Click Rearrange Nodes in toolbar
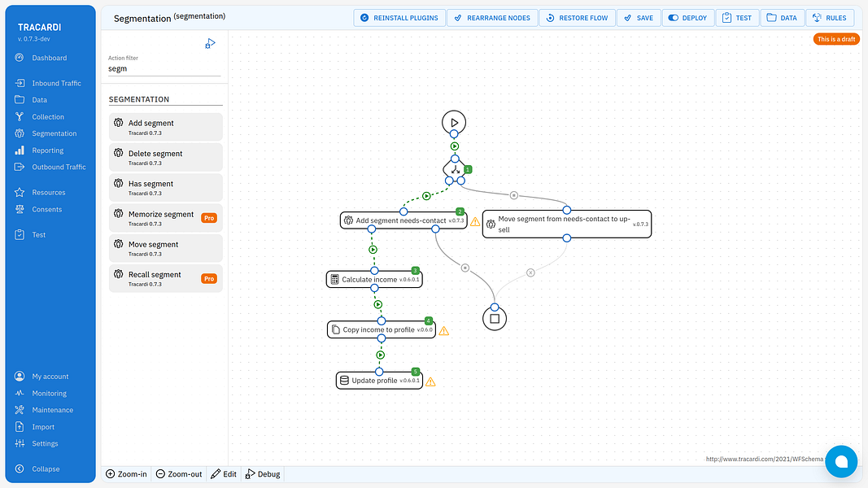 [492, 18]
